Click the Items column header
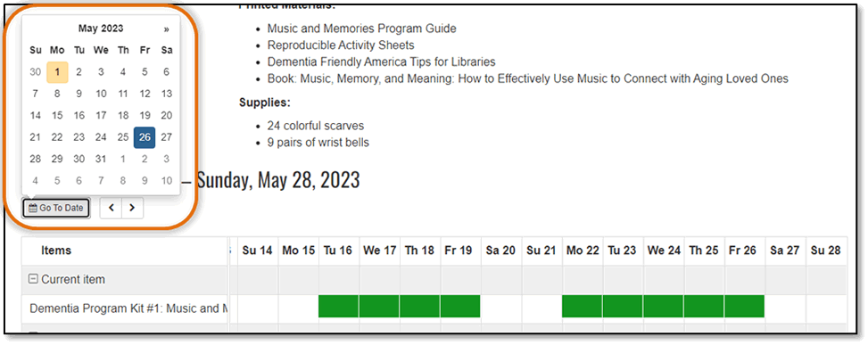Viewport: 868px width, 345px height. click(x=56, y=251)
